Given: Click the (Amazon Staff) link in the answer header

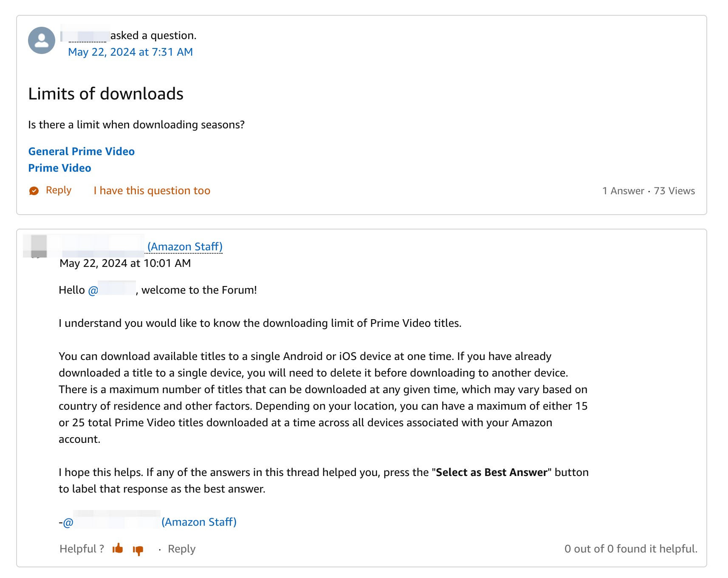Looking at the screenshot, I should 185,246.
